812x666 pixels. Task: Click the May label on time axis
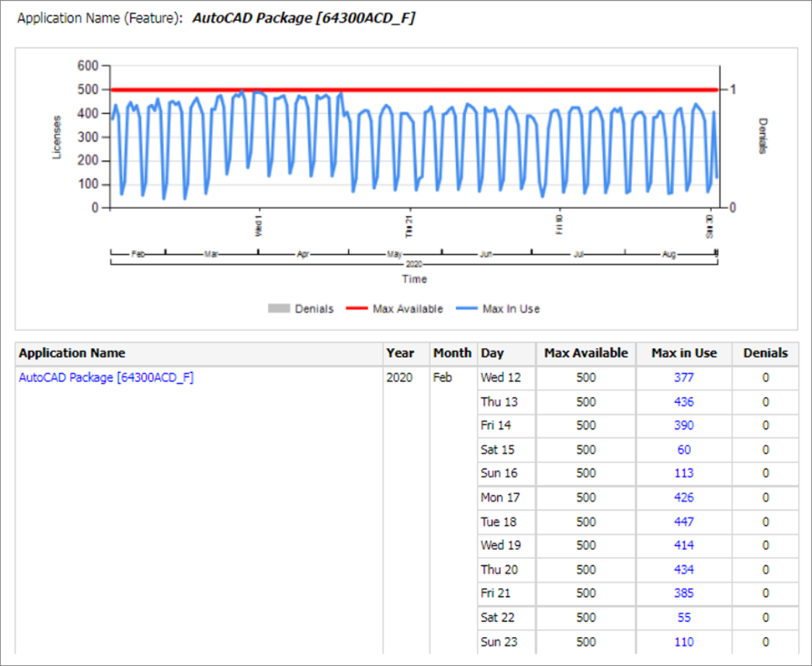pos(394,254)
